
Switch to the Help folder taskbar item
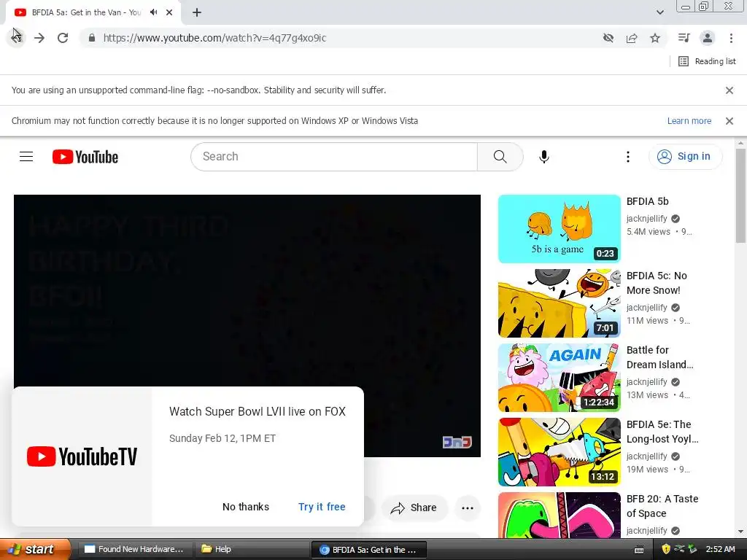(x=251, y=549)
